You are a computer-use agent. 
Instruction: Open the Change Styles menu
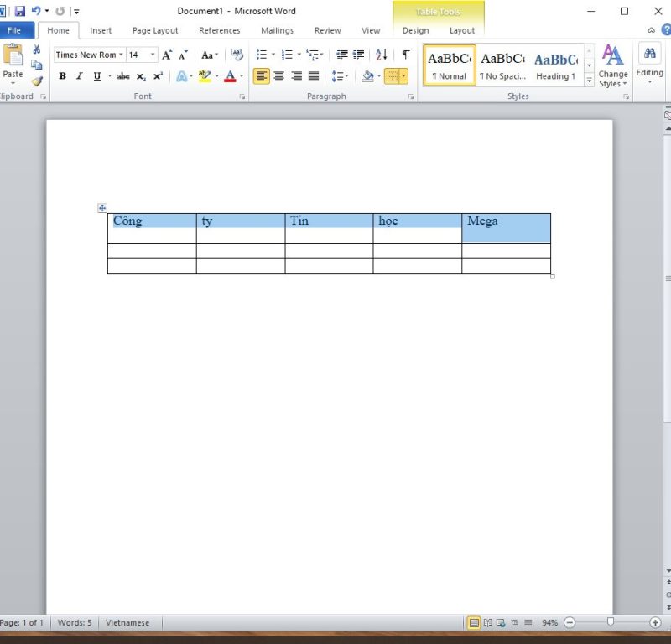click(x=613, y=65)
